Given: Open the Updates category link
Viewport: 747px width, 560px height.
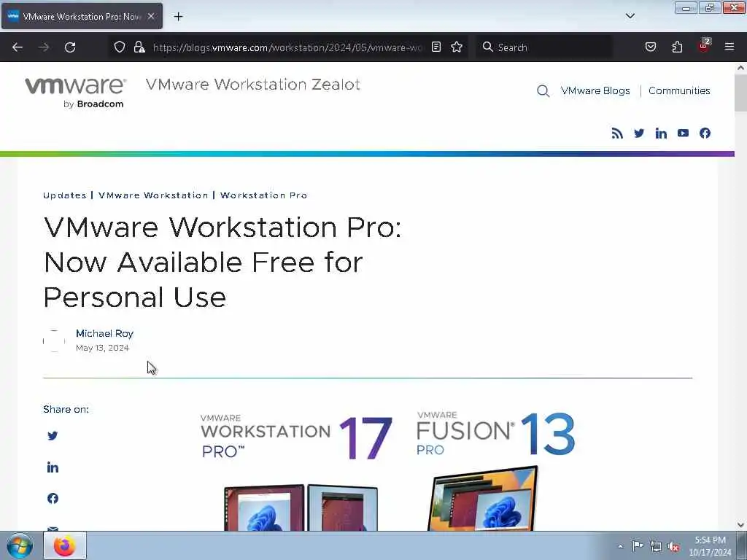Looking at the screenshot, I should pos(65,195).
